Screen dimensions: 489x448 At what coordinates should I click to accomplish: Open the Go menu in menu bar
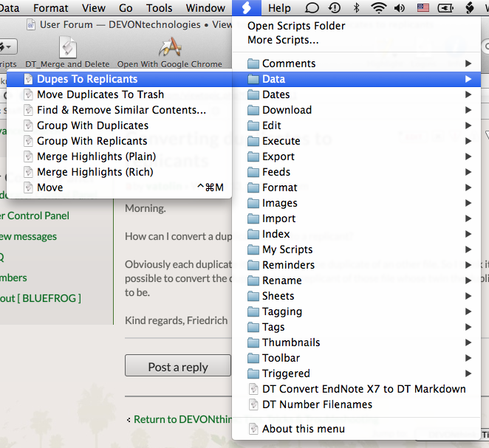click(x=126, y=8)
